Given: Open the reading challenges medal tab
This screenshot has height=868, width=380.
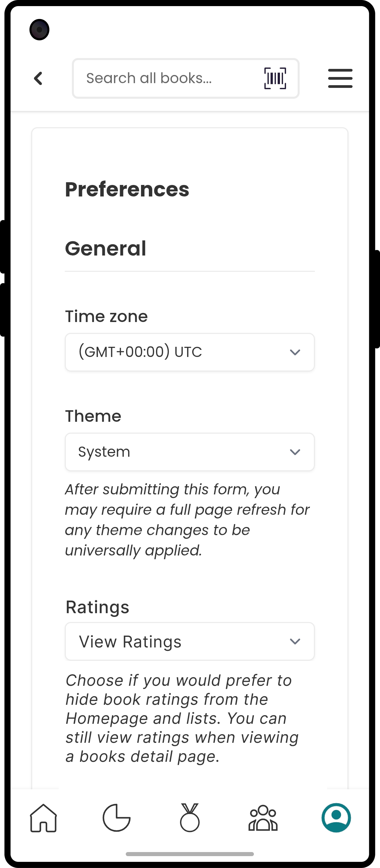Looking at the screenshot, I should [190, 818].
